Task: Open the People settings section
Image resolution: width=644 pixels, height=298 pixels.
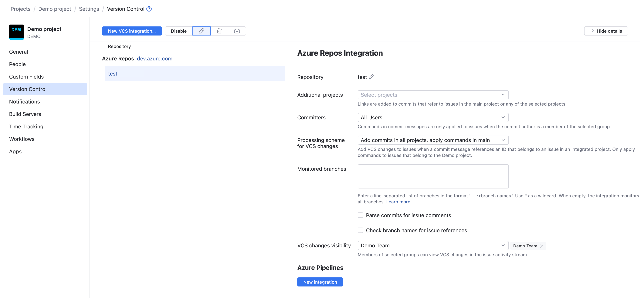Action: [45, 64]
